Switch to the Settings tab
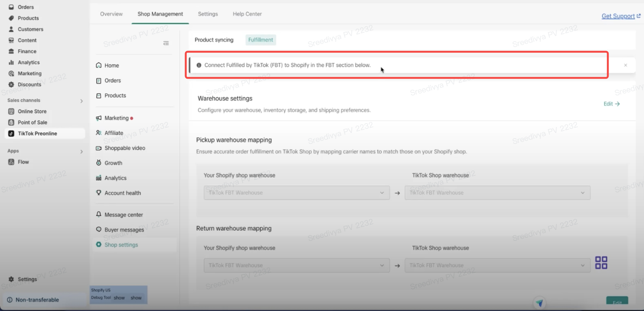Viewport: 644px width, 311px height. pyautogui.click(x=208, y=14)
